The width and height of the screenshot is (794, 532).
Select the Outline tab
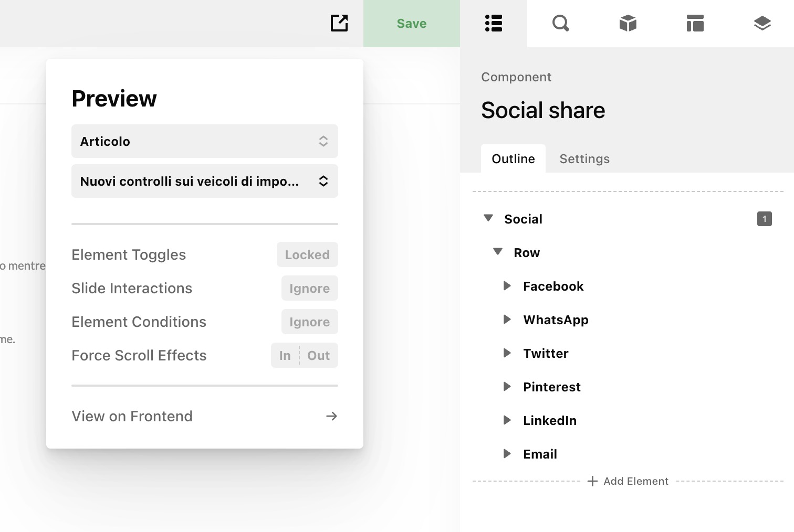tap(513, 158)
